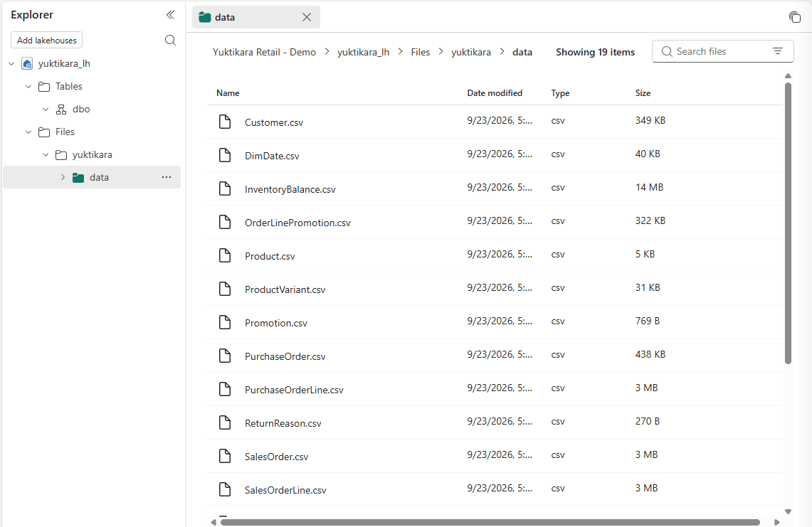
Task: Open more options for data folder
Action: point(167,177)
